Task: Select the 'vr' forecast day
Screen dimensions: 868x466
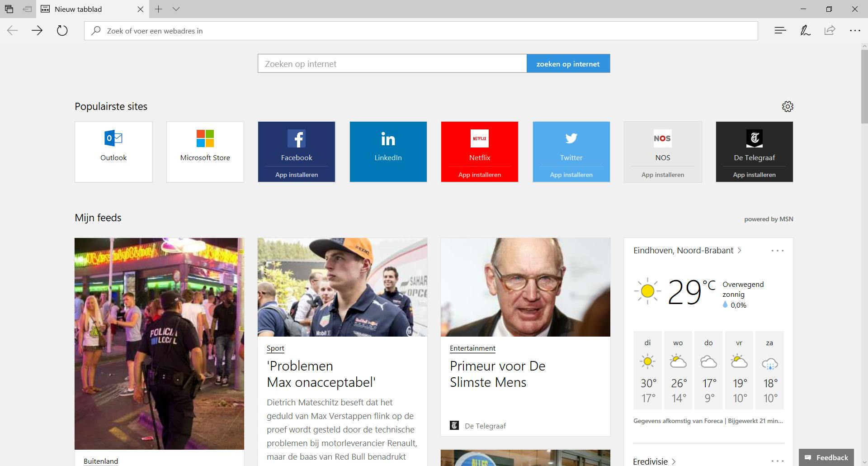Action: coord(739,371)
